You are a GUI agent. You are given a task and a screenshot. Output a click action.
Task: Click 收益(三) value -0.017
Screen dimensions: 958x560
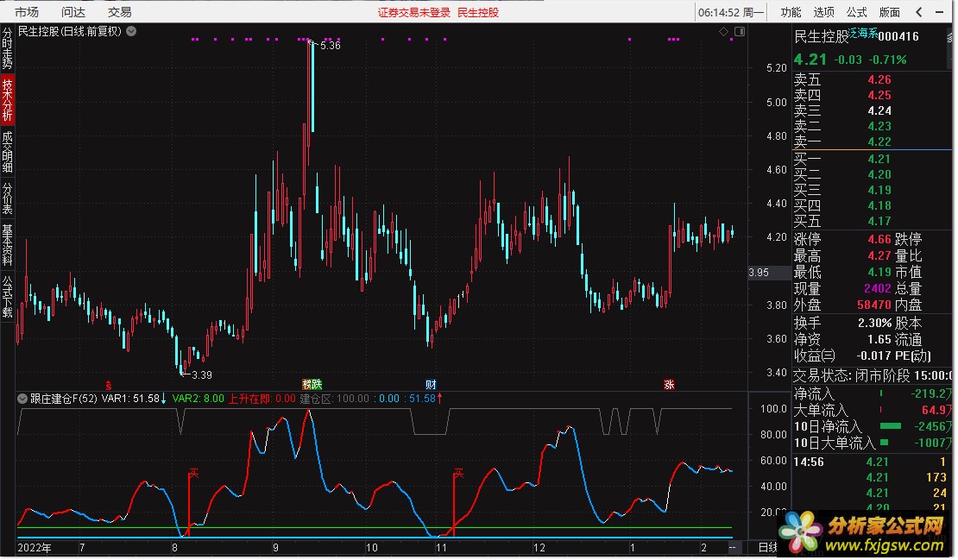pyautogui.click(x=873, y=356)
